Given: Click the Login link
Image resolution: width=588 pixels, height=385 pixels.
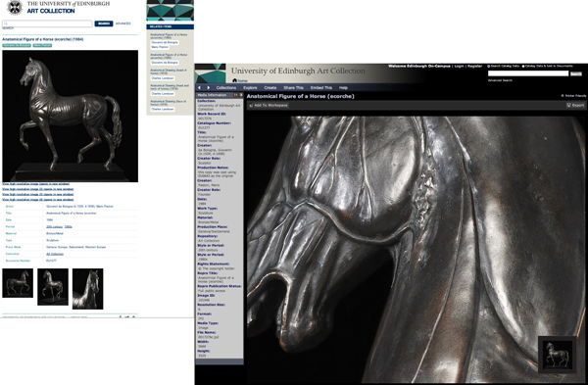Looking at the screenshot, I should (x=459, y=67).
